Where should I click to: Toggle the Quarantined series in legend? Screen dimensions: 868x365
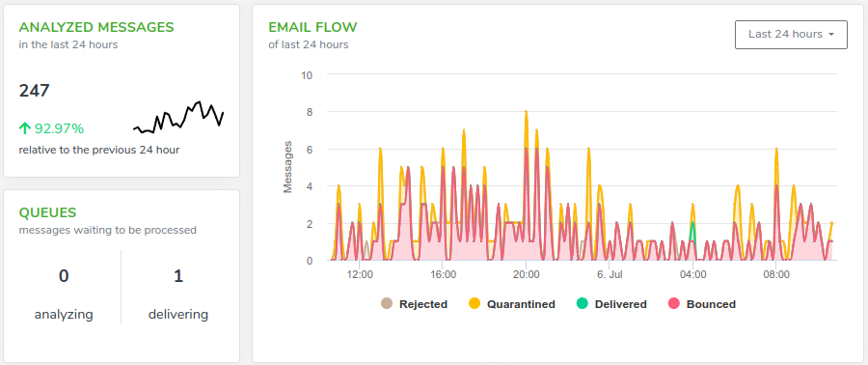tap(511, 303)
